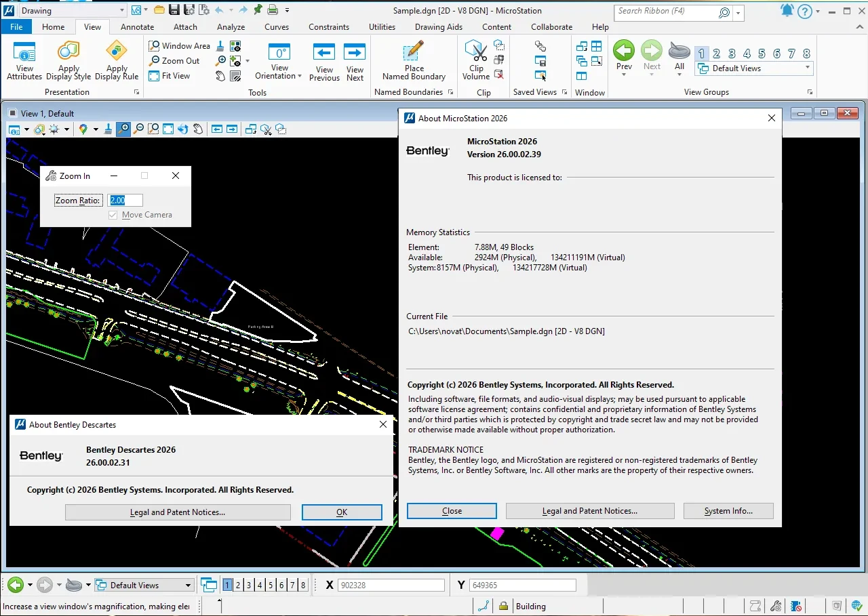Open file using the folder icon
This screenshot has height=616, width=868.
pyautogui.click(x=159, y=10)
